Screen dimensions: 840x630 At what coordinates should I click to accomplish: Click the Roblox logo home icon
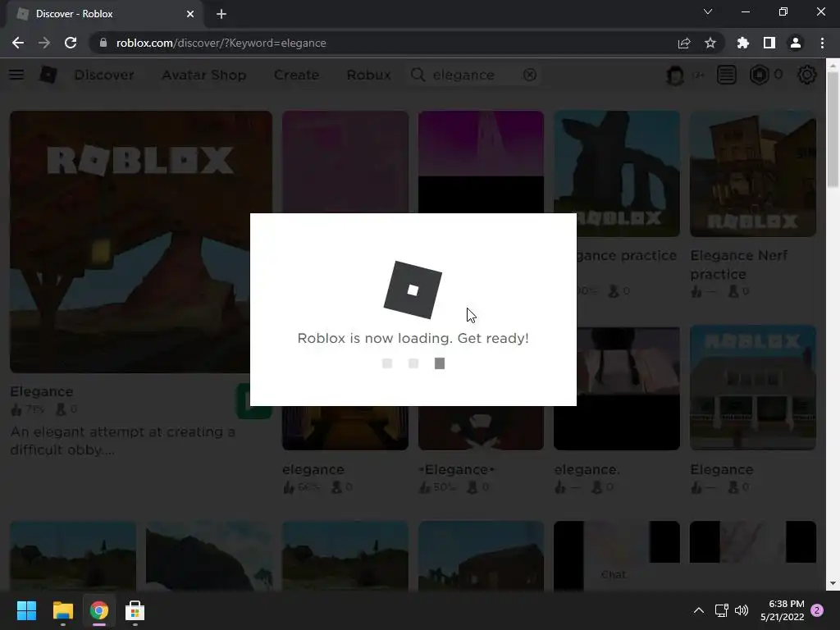(x=48, y=75)
